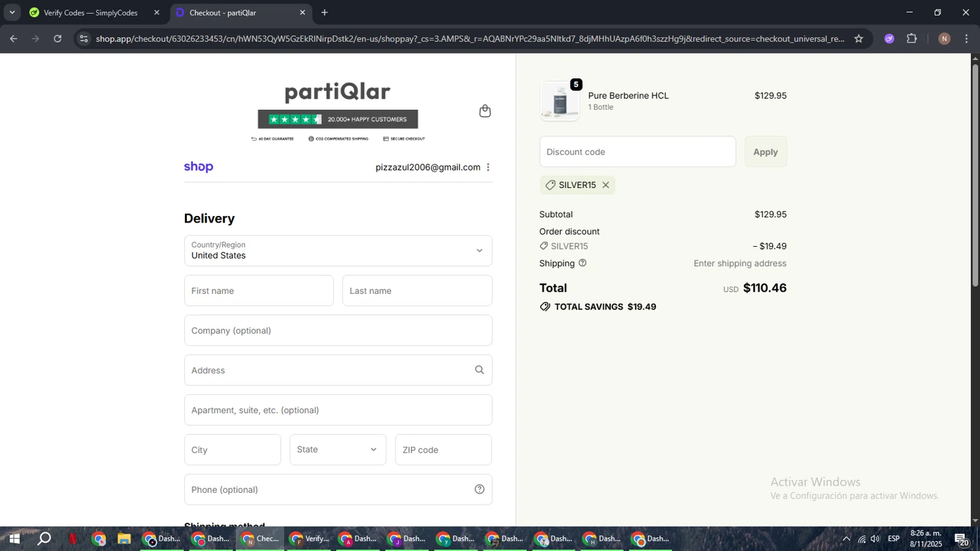Open the Chrome profile avatar N
This screenshot has width=980, height=551.
click(944, 39)
